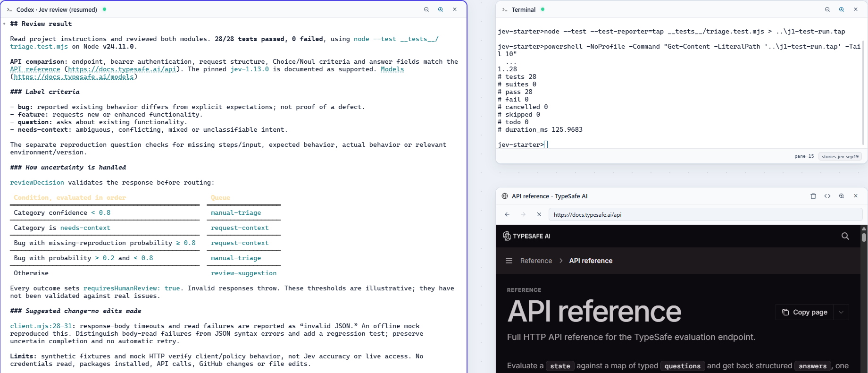Click the client.mjs:28-31 file reference
The height and width of the screenshot is (373, 868).
click(41, 326)
